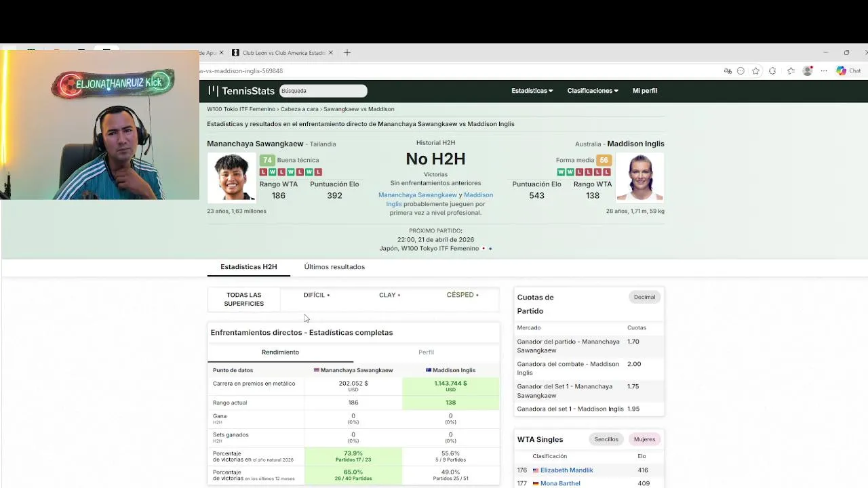Click the 1.75 Set 1 odds

pos(633,387)
